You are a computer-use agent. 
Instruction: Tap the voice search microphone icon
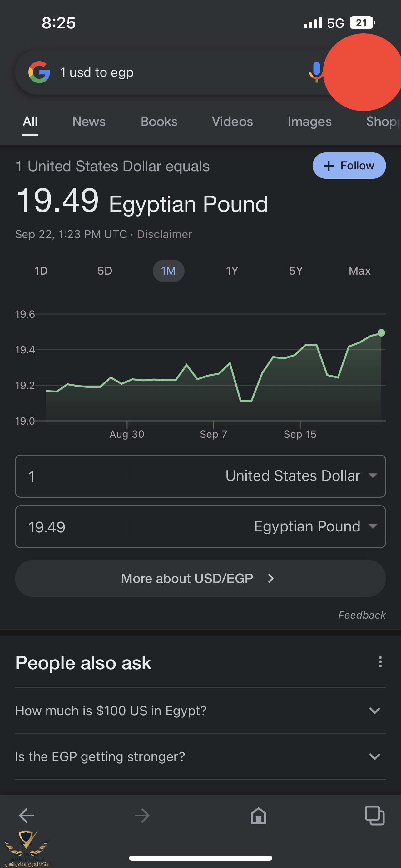(315, 72)
